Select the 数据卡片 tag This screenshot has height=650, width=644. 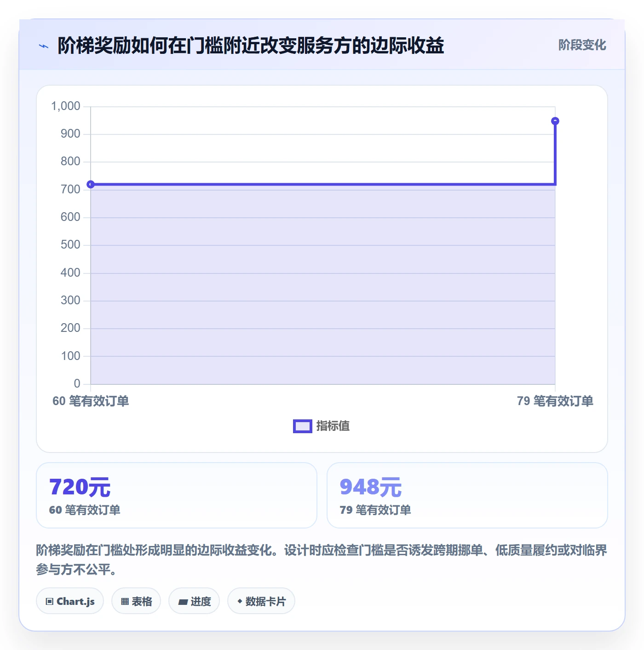pyautogui.click(x=261, y=601)
